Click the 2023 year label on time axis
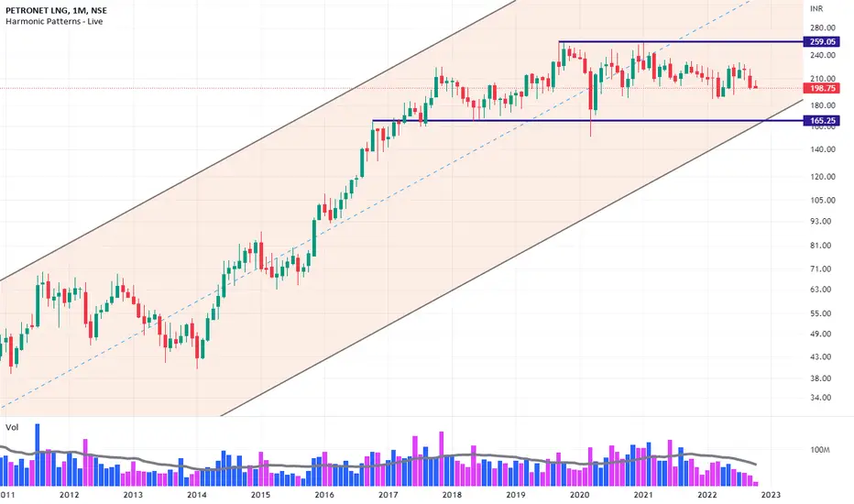854x504 pixels. pos(771,495)
